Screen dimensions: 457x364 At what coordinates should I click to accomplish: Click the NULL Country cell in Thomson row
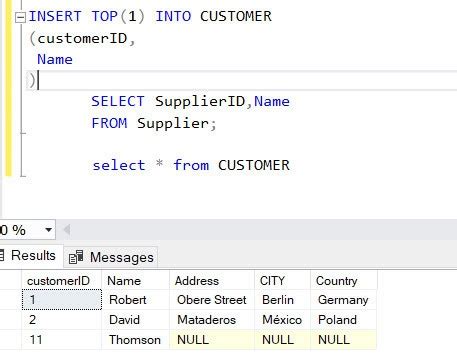click(x=344, y=340)
